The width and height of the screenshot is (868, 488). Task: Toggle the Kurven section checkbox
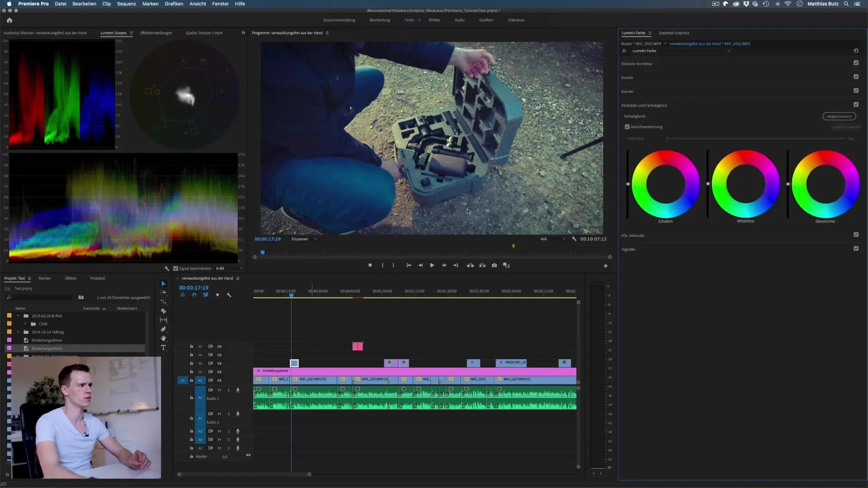point(856,90)
